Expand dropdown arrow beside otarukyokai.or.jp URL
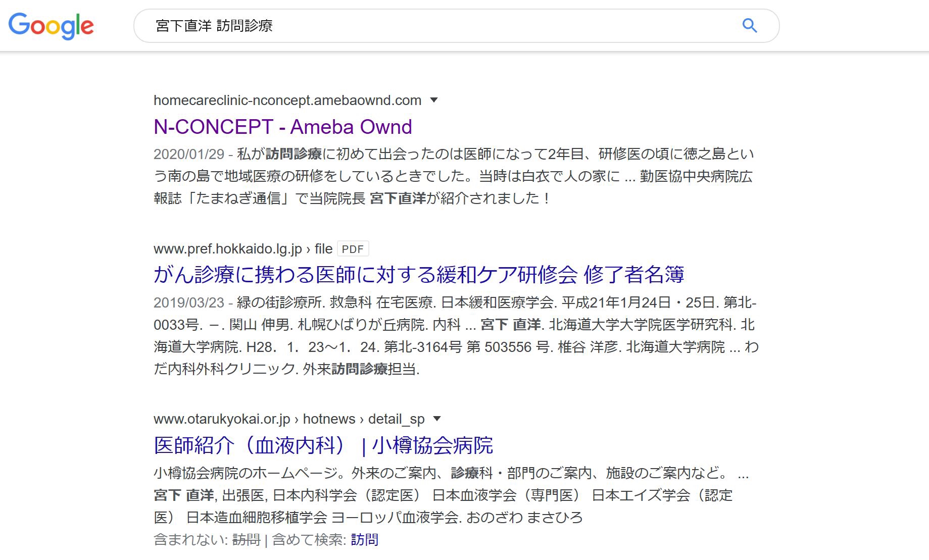The height and width of the screenshot is (560, 929). point(437,419)
